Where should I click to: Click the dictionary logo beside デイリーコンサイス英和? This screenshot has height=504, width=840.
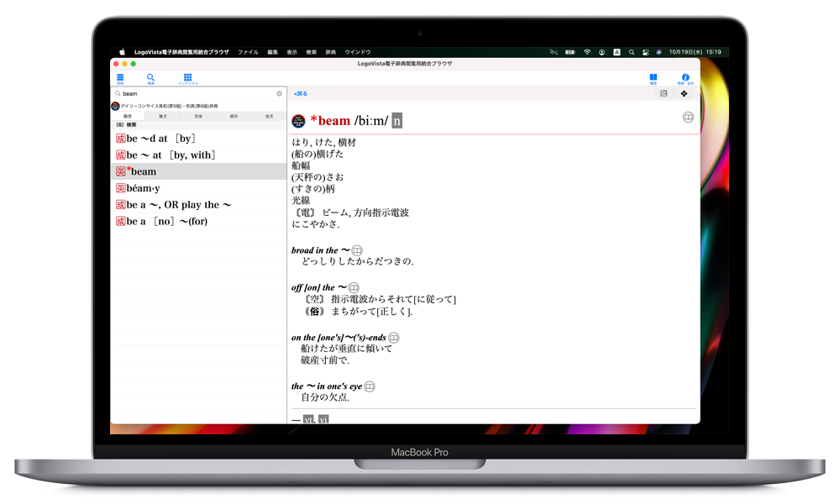pyautogui.click(x=115, y=106)
